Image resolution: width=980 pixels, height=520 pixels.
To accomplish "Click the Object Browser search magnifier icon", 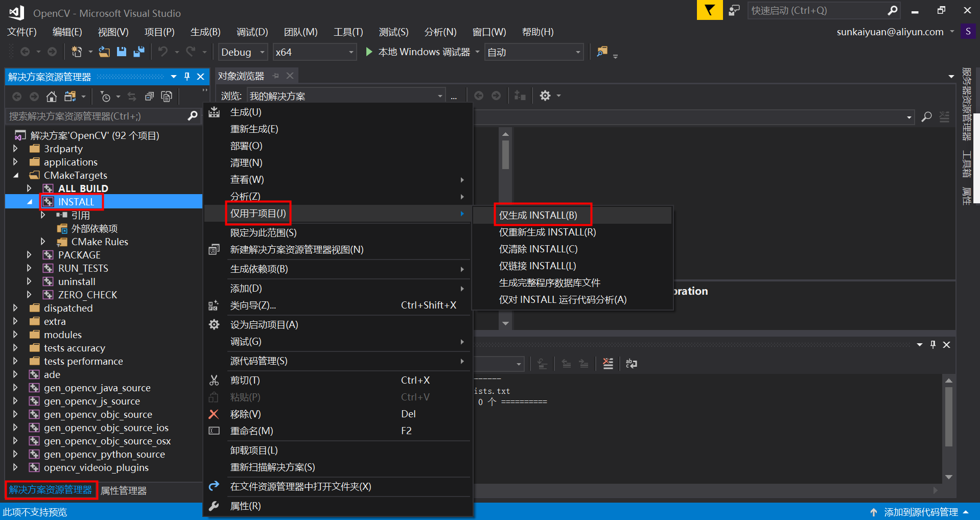I will click(926, 117).
